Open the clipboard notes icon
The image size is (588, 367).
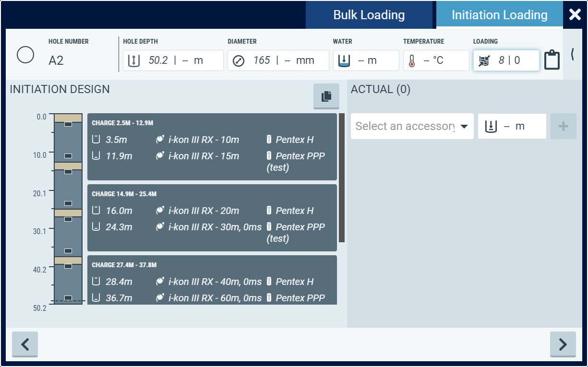pyautogui.click(x=552, y=60)
